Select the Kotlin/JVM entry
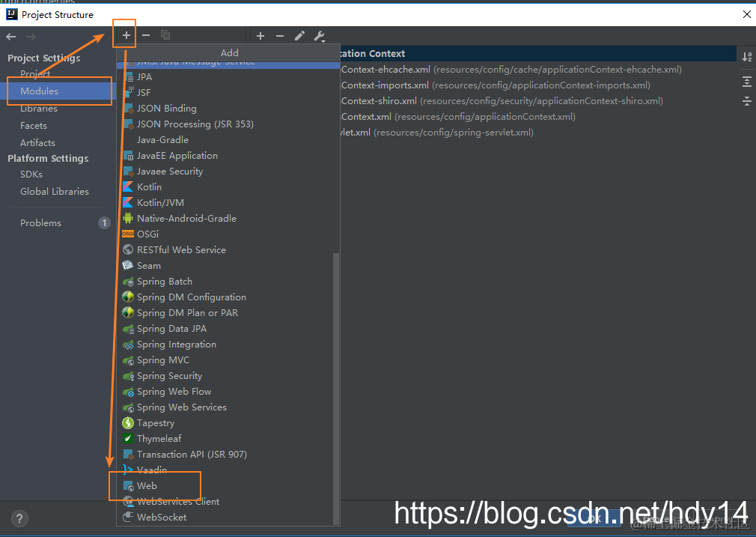This screenshot has height=537, width=756. coord(228,203)
